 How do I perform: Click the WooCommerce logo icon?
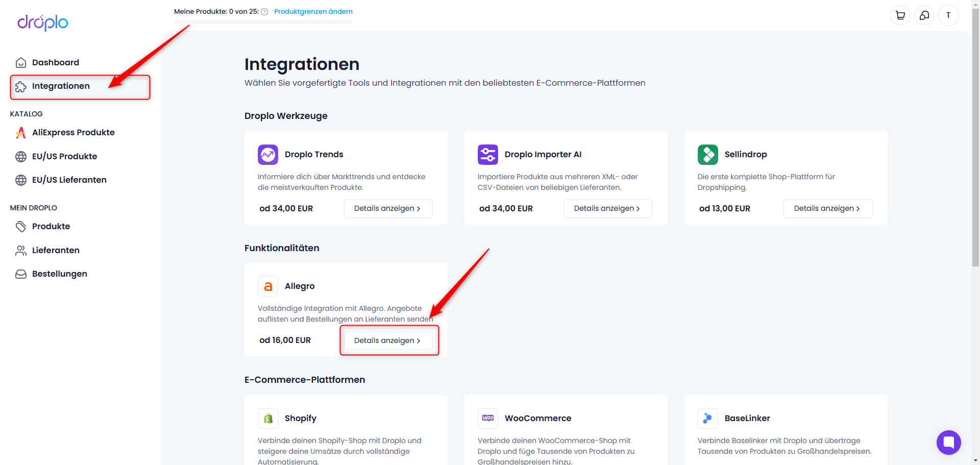point(488,419)
